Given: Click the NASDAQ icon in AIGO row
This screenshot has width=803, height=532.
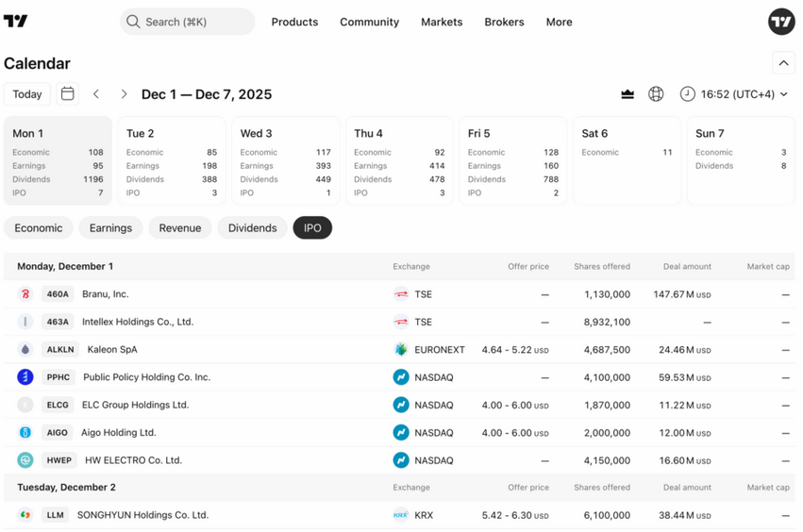Looking at the screenshot, I should coord(401,432).
